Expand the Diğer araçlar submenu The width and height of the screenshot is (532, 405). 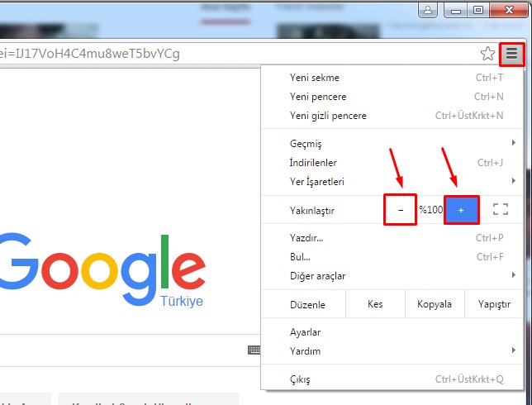click(x=317, y=275)
